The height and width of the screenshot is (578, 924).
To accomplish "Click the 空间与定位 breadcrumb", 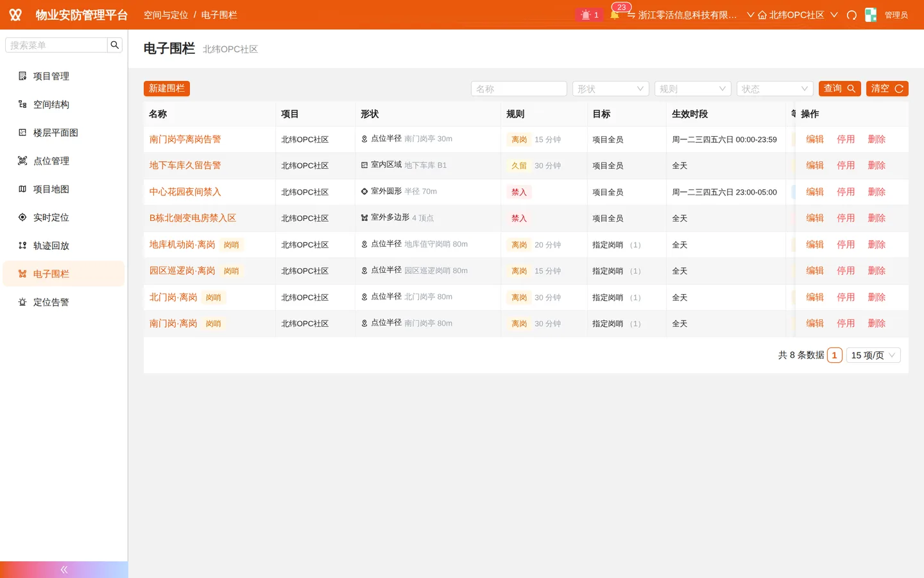I will point(166,15).
